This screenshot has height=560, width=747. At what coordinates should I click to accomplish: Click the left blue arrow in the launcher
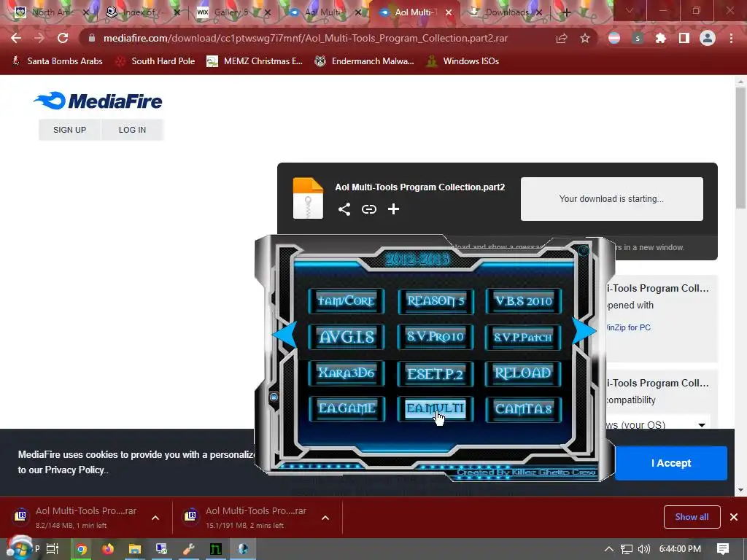(x=285, y=334)
